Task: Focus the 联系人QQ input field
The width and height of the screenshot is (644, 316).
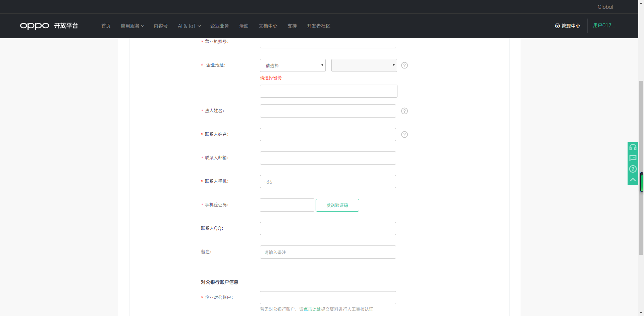Action: 328,229
